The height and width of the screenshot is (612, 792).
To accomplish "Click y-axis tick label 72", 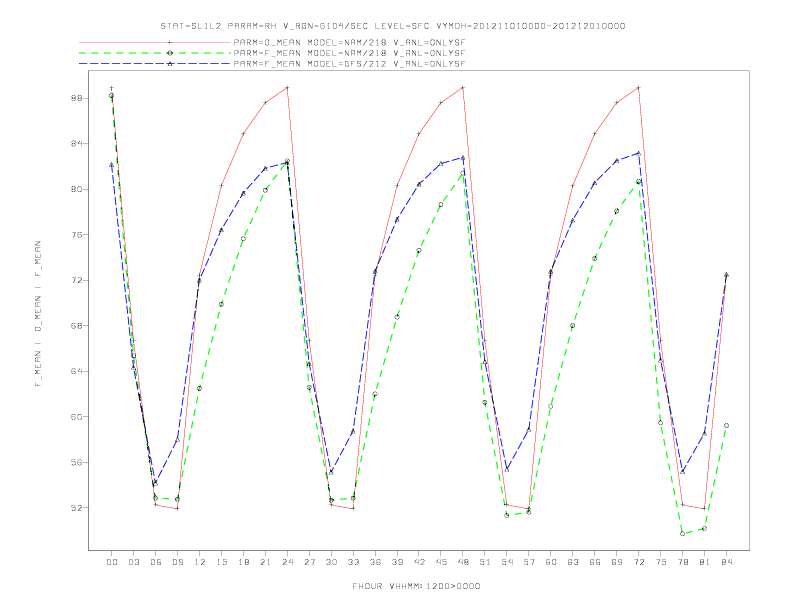I will click(x=76, y=280).
